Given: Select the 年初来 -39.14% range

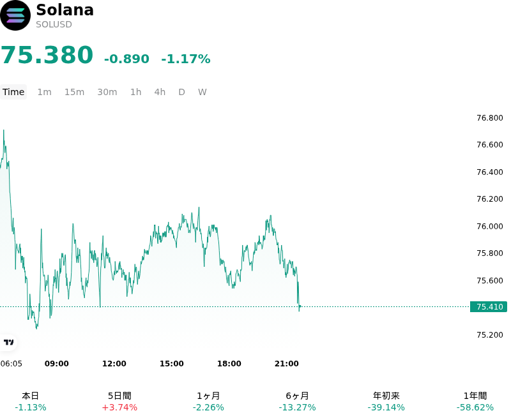Looking at the screenshot, I should point(386,401).
